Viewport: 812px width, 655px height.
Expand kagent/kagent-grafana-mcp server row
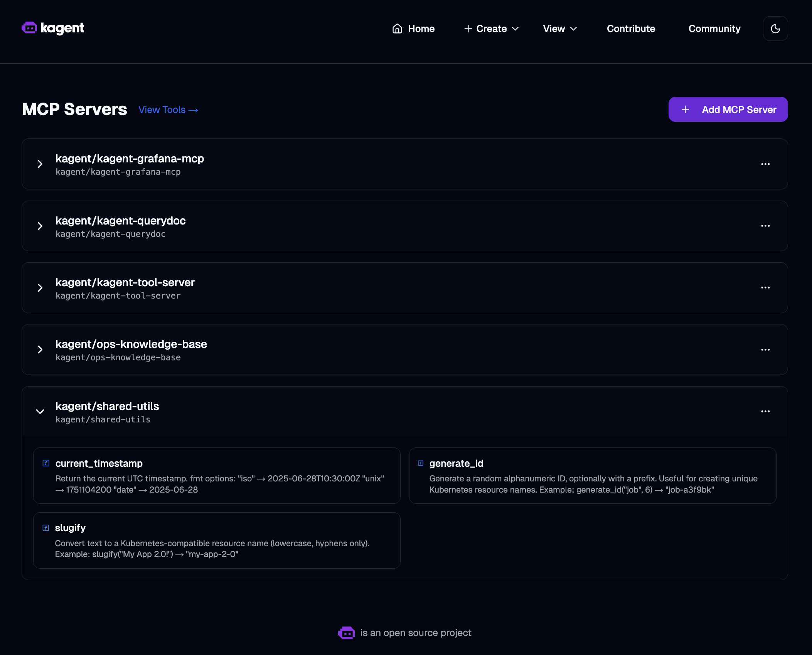pos(40,164)
